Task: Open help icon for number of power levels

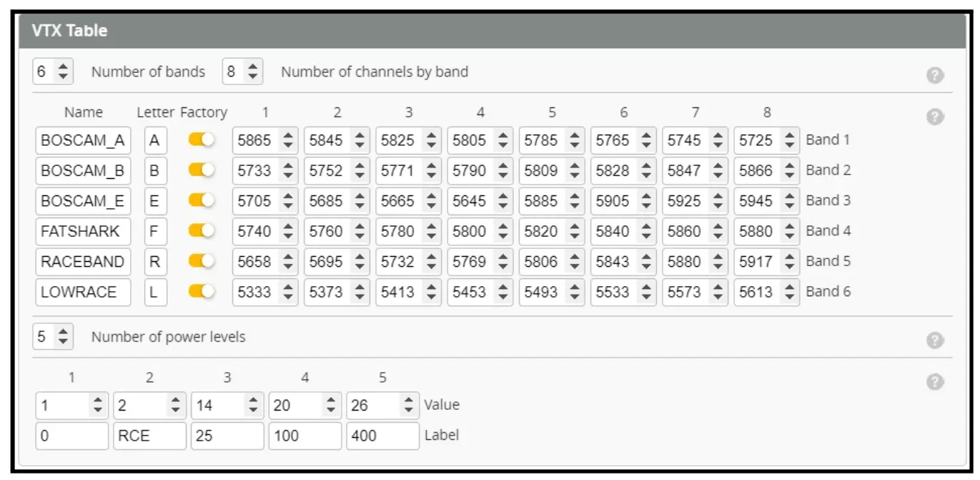Action: (935, 341)
